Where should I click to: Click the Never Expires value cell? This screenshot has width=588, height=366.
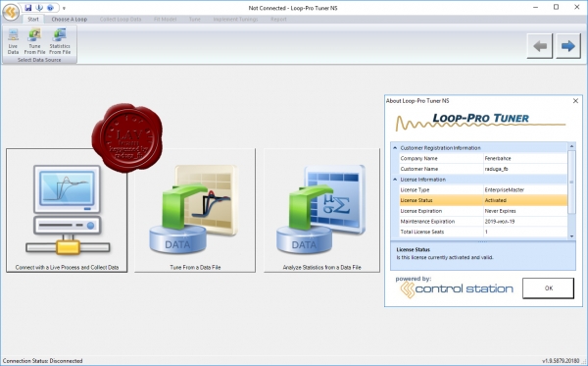pos(525,211)
